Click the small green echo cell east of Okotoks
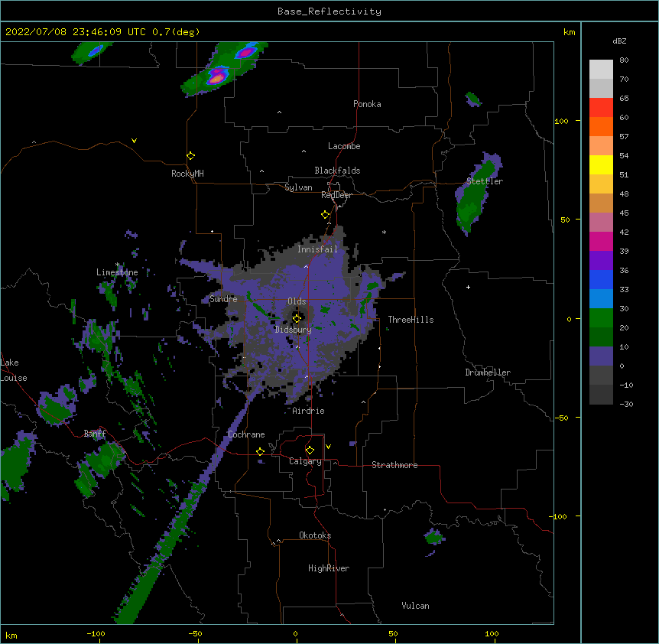 pyautogui.click(x=433, y=537)
